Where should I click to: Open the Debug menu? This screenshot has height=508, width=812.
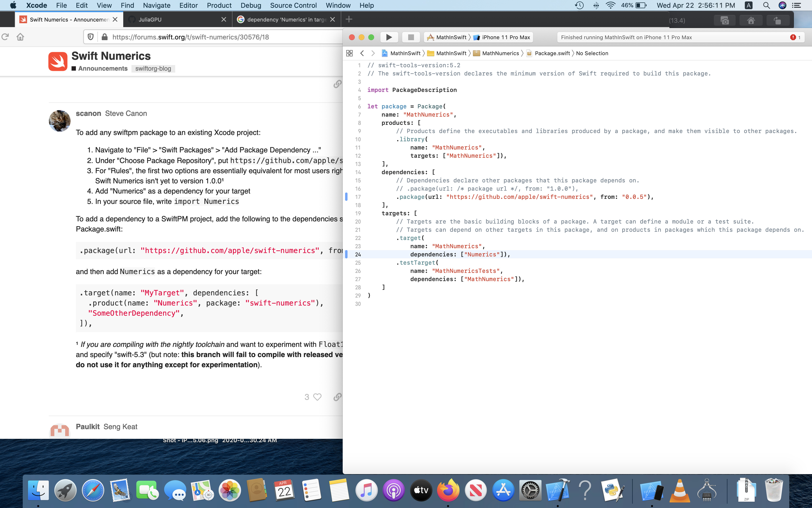tap(251, 5)
